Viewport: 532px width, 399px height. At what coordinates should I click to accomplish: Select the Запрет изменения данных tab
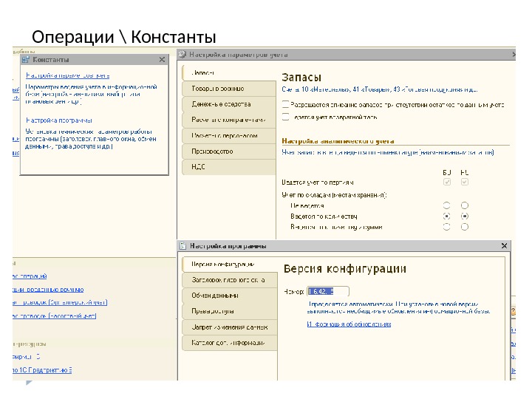coord(230,327)
